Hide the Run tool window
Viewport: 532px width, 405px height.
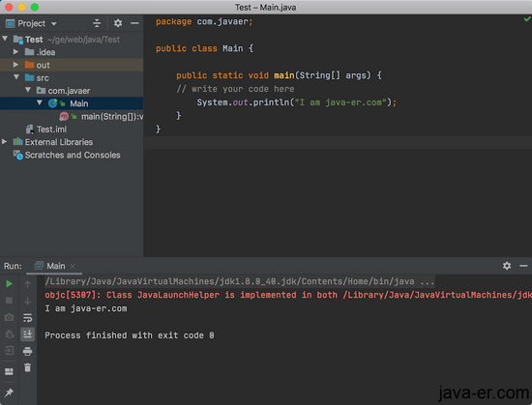point(523,266)
